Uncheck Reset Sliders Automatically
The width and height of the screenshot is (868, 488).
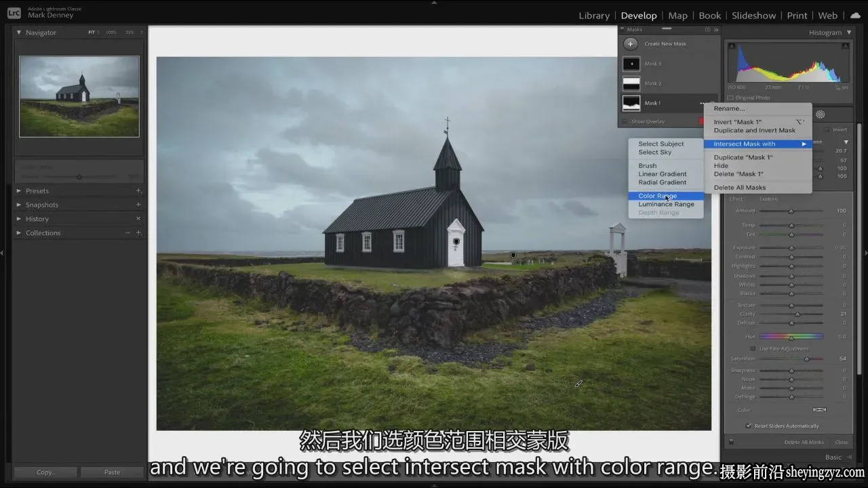[x=749, y=426]
